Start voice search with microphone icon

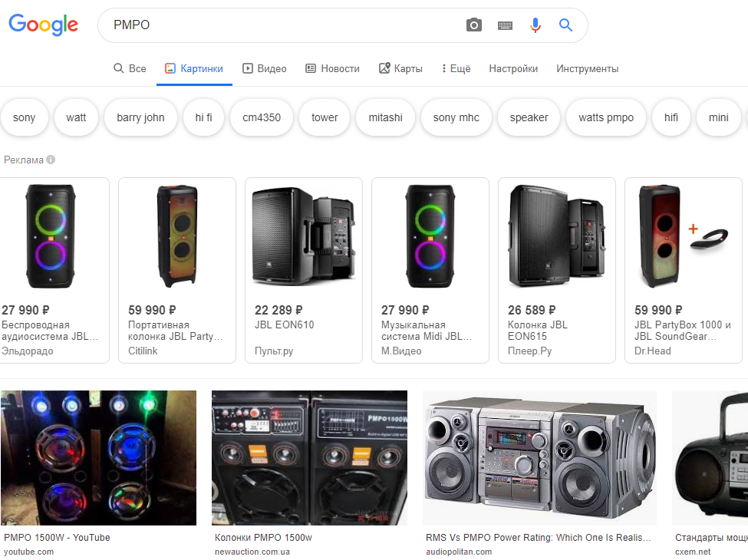tap(535, 25)
